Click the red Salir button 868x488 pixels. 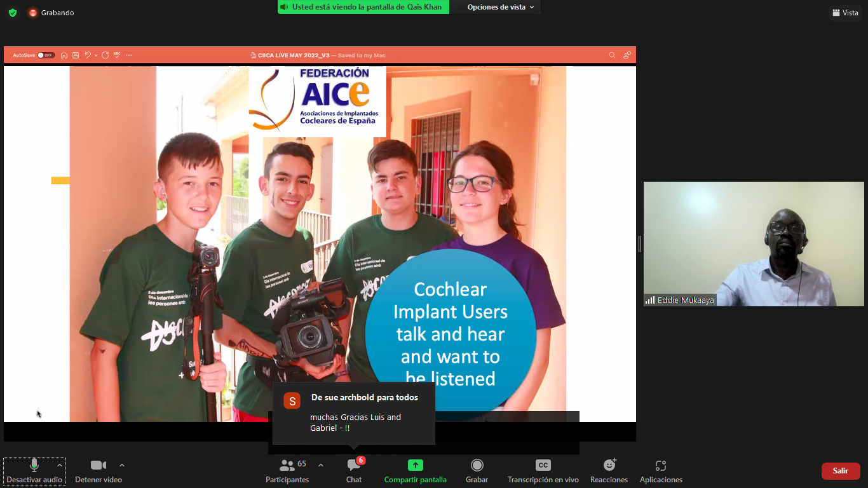pos(840,471)
